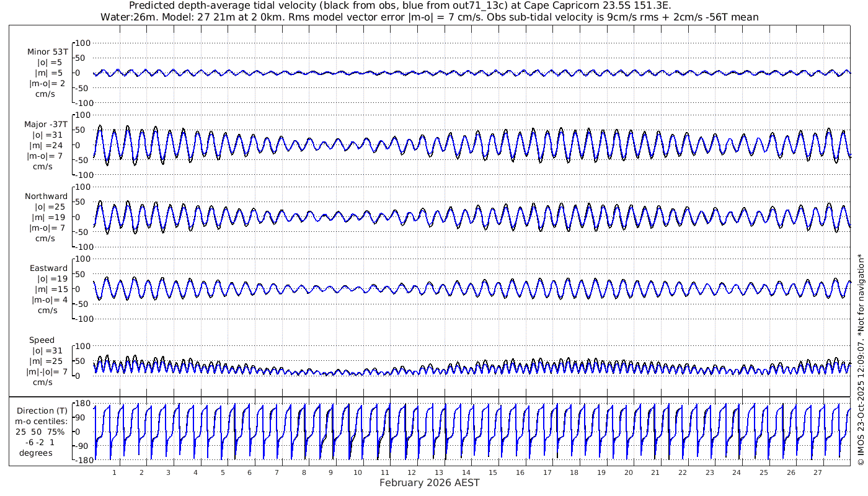Click the "100" tick of the Speed panel

[84, 345]
